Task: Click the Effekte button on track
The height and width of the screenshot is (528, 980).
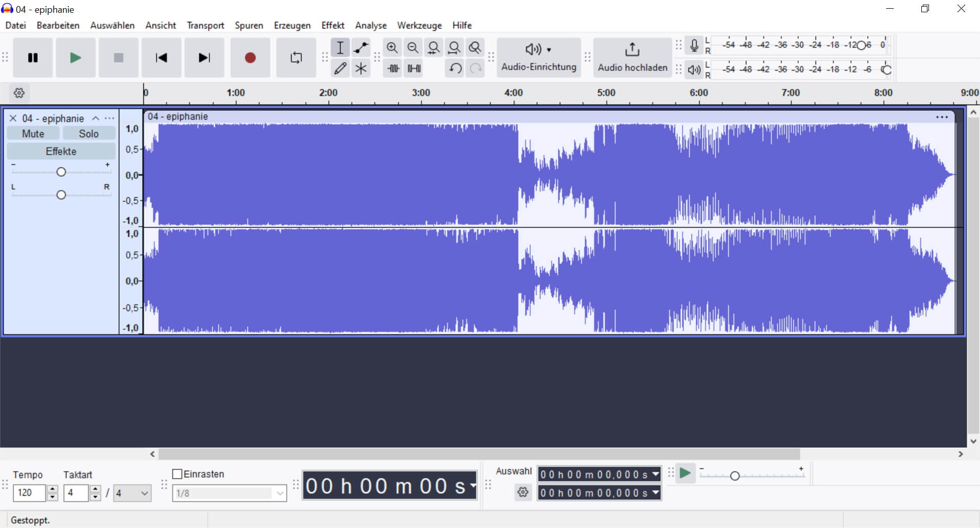Action: point(61,151)
